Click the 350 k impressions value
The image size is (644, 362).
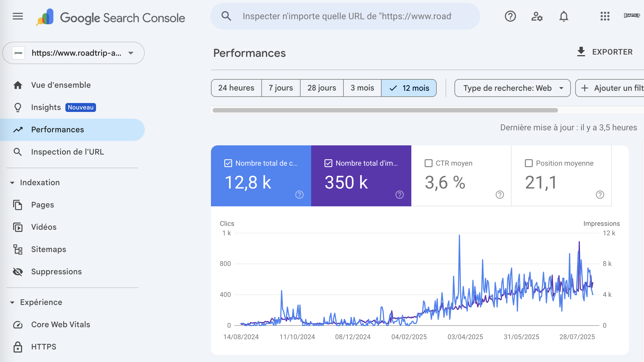click(x=346, y=183)
